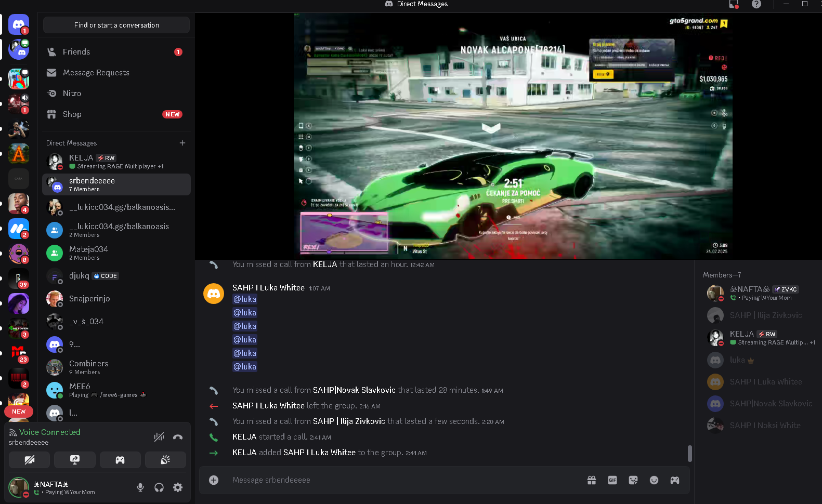Click the attach file plus button

214,480
